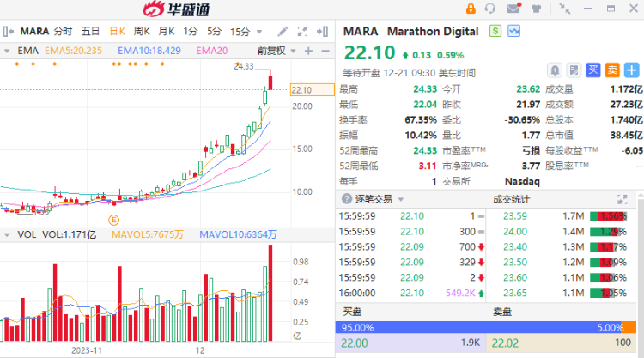644x358 pixels.
Task: Open the VOL indicator dropdown
Action: click(7, 235)
